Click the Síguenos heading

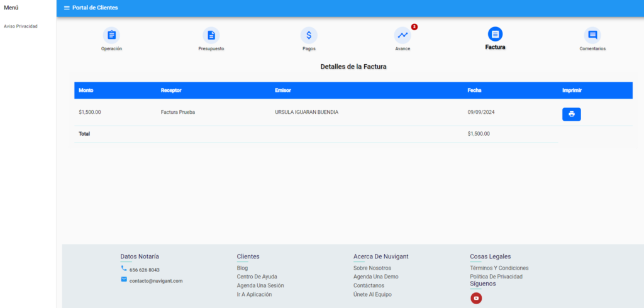click(483, 283)
